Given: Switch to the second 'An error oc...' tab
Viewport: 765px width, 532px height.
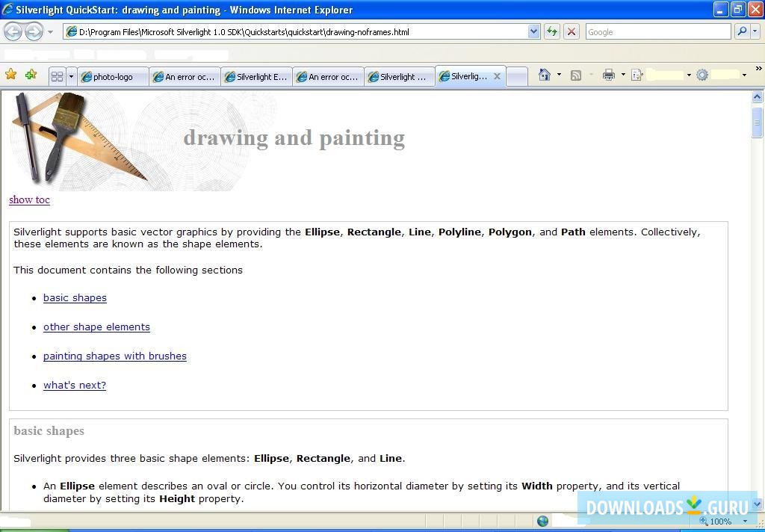Looking at the screenshot, I should pos(328,77).
